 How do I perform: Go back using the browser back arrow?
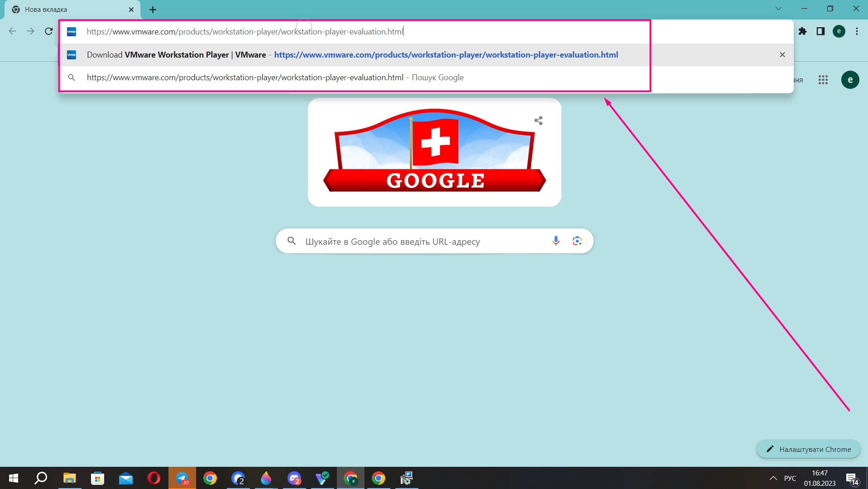click(x=12, y=31)
